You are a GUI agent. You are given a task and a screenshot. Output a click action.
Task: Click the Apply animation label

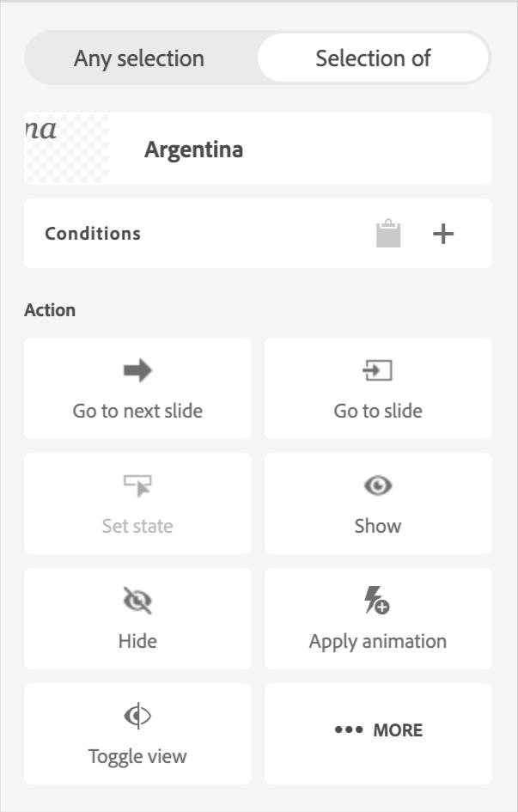pyautogui.click(x=378, y=641)
